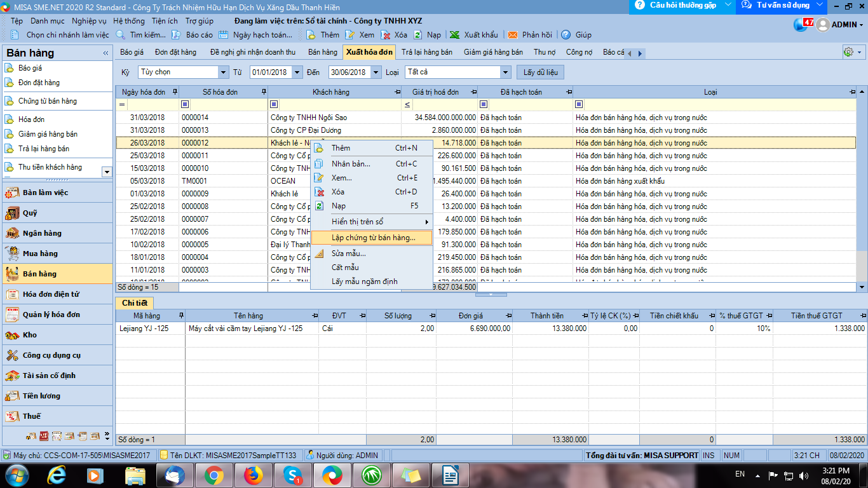
Task: Click the Phản hồi feedback envelope icon
Action: click(x=512, y=35)
